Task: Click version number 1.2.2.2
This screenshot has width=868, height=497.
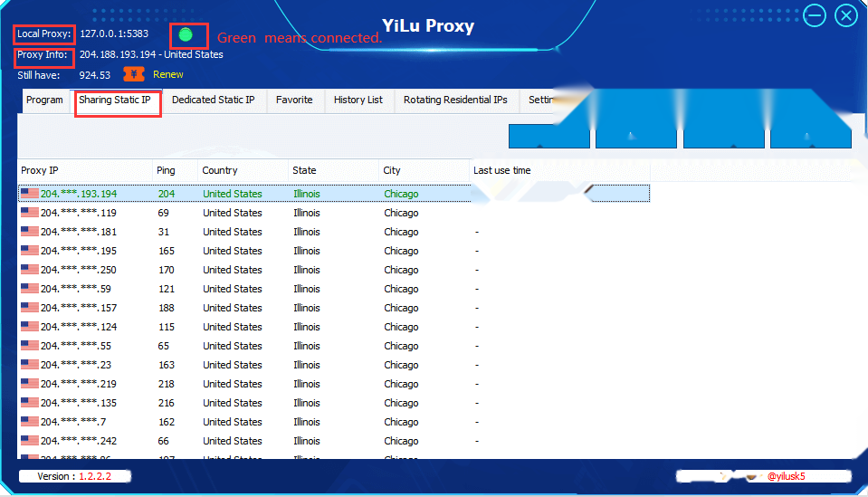Action: point(95,476)
